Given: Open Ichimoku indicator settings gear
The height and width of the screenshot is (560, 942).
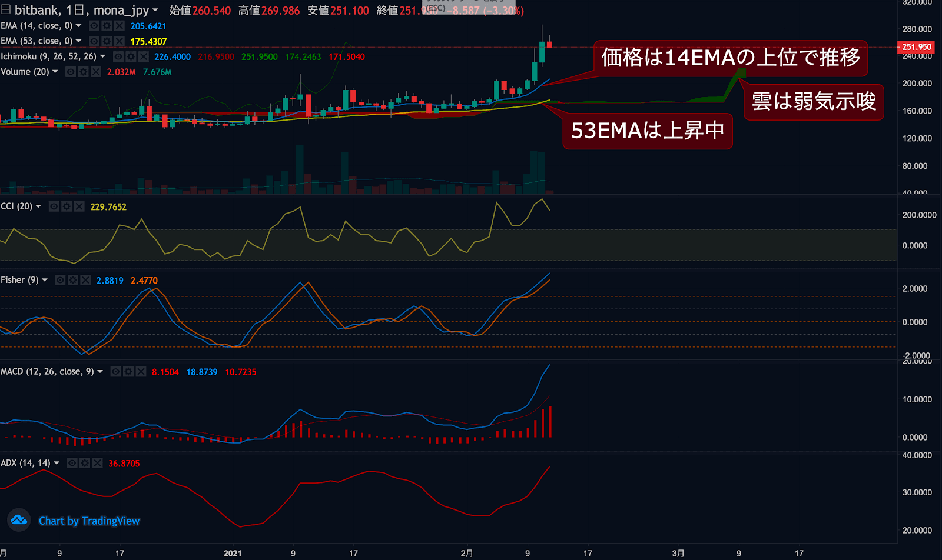Looking at the screenshot, I should pyautogui.click(x=131, y=56).
